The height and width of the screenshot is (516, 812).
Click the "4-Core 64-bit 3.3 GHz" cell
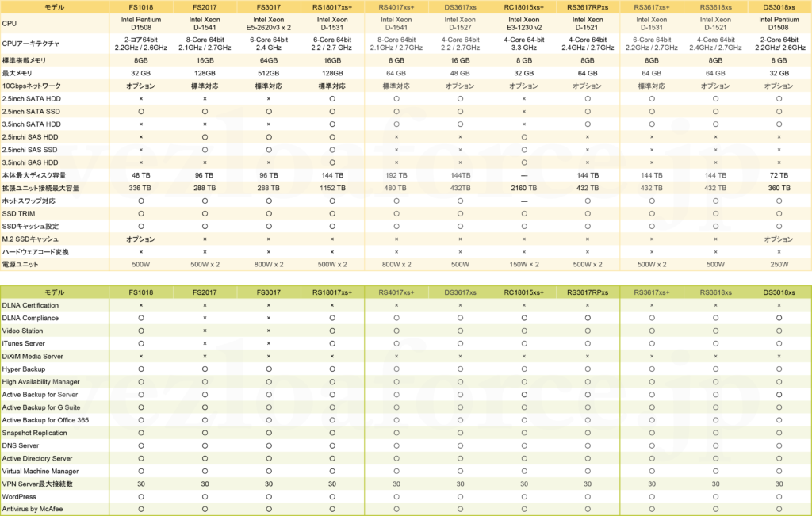[523, 44]
